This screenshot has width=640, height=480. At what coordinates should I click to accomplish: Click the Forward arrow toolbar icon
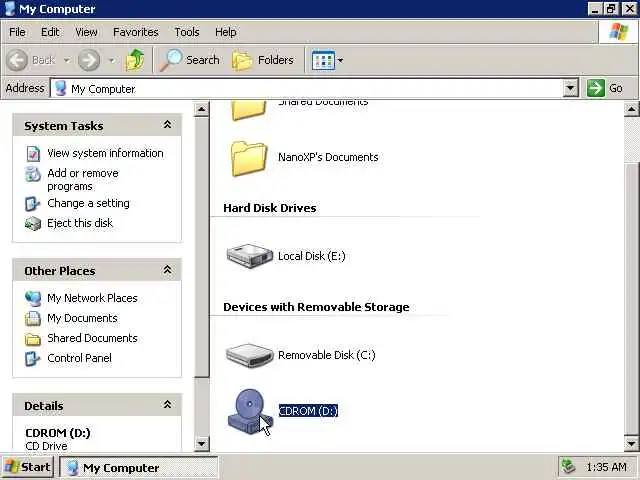point(89,60)
